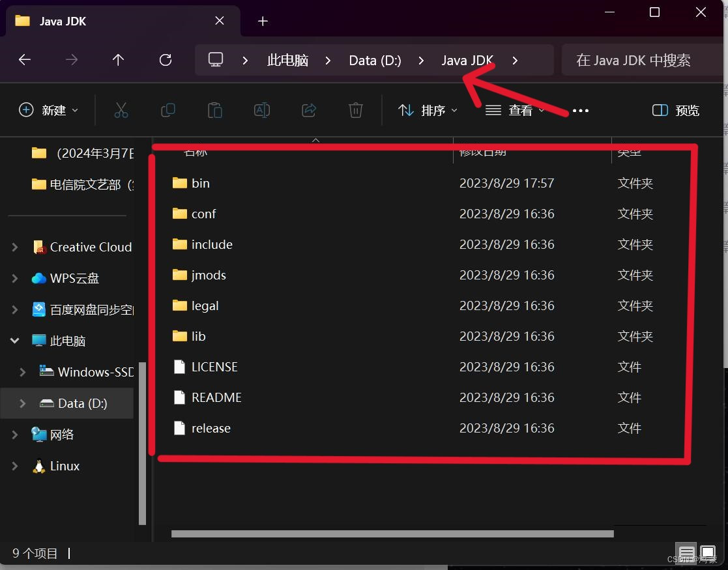Click the Rename icon
728x570 pixels.
262,111
